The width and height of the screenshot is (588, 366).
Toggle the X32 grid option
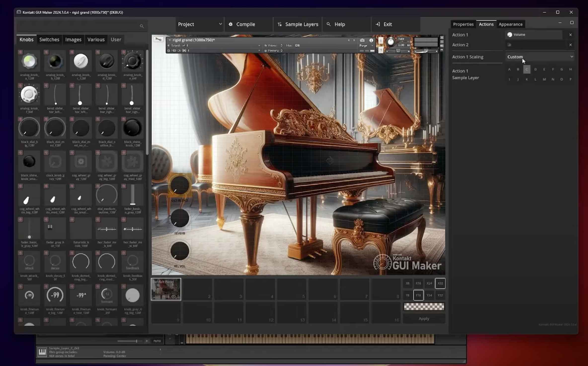(x=440, y=283)
